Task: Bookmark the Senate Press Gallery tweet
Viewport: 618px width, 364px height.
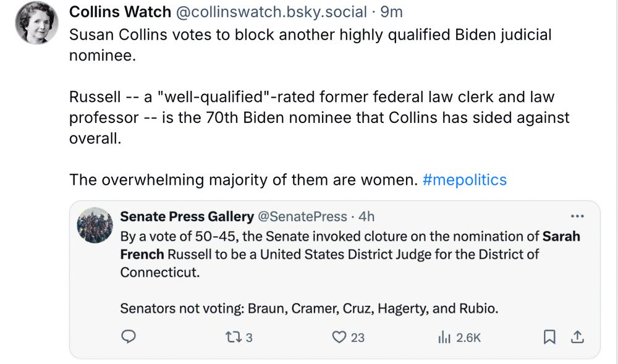Action: click(548, 337)
